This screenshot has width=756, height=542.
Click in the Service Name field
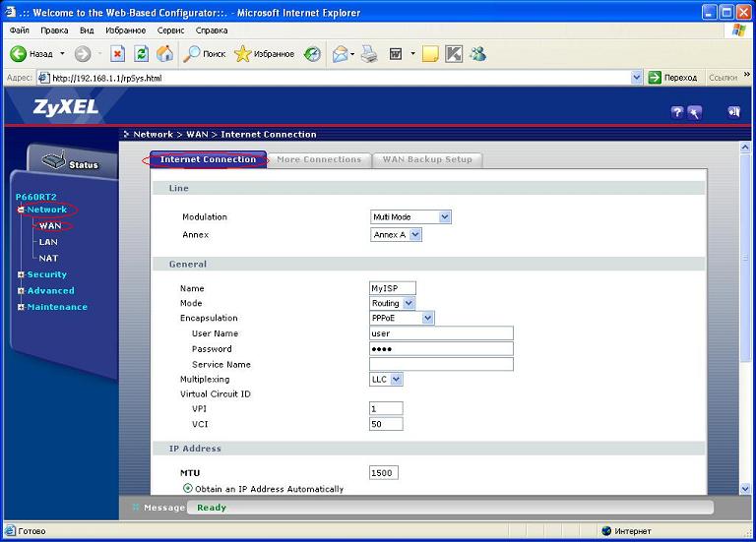click(x=441, y=364)
